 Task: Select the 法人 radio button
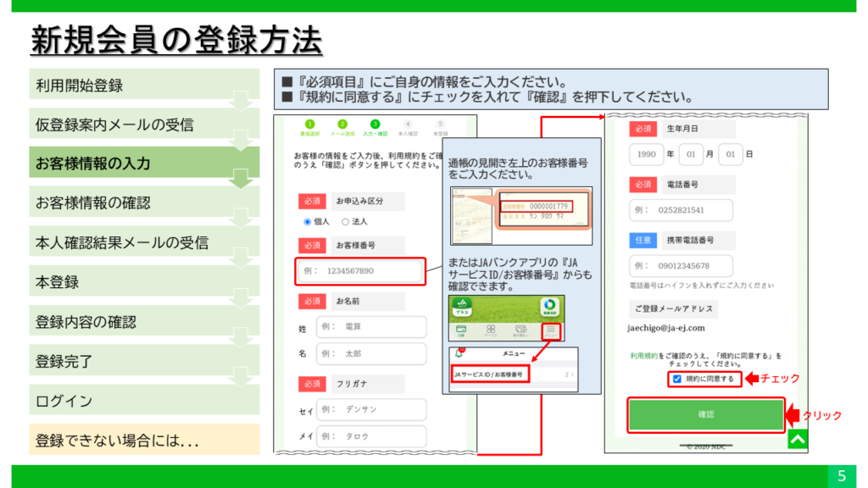pos(345,222)
